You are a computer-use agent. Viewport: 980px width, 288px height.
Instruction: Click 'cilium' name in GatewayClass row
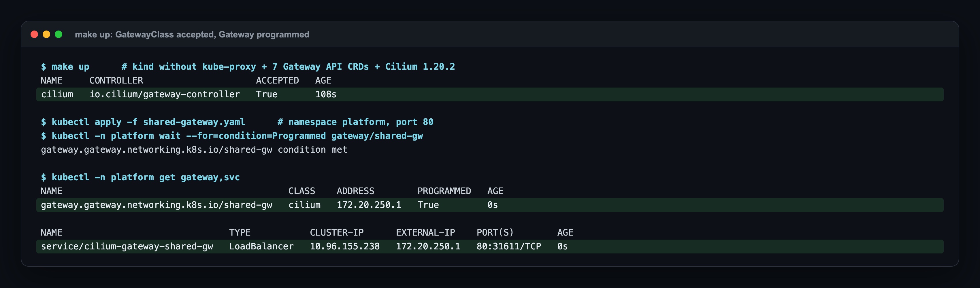[57, 94]
